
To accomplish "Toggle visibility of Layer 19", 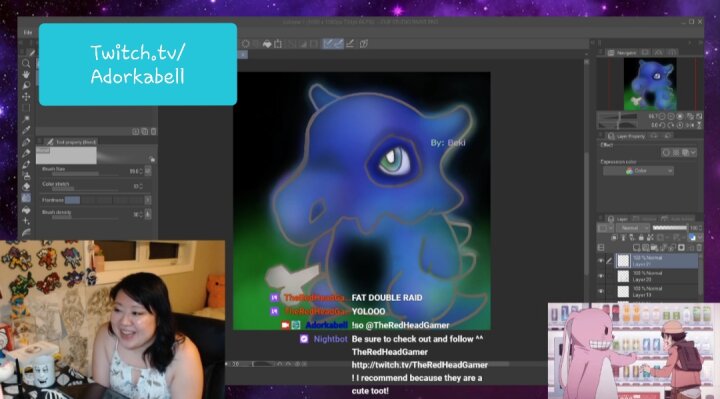I will click(x=600, y=291).
